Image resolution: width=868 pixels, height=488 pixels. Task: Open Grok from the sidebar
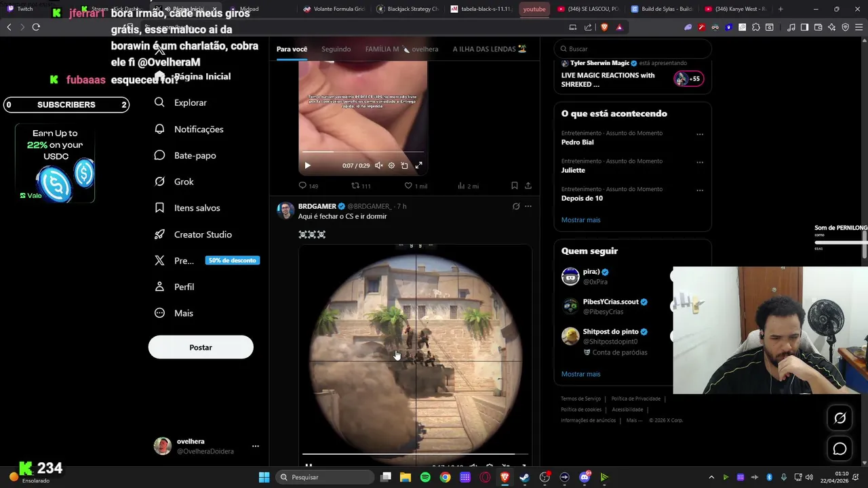coord(174,182)
